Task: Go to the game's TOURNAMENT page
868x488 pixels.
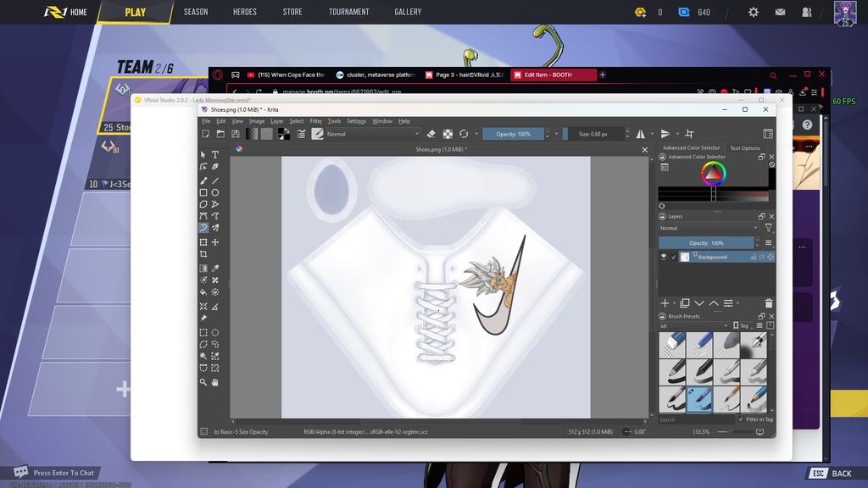Action: [x=348, y=12]
